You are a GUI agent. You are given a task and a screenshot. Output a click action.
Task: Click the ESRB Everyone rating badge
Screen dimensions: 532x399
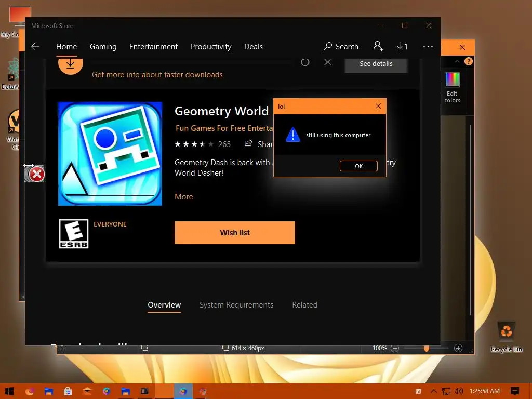(74, 234)
